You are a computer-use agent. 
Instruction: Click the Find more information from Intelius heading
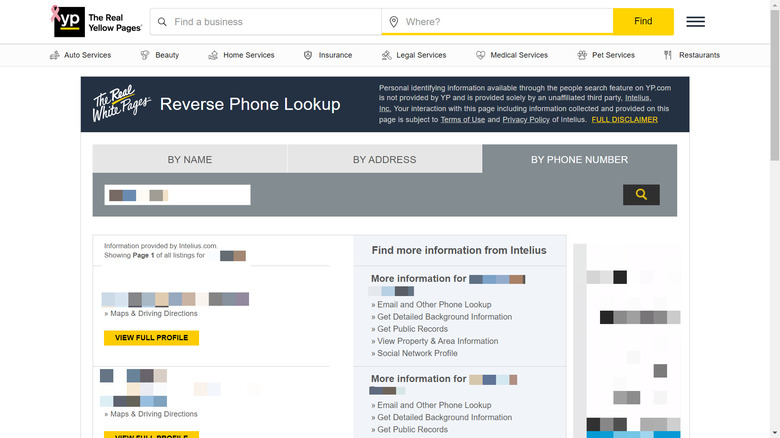click(x=459, y=250)
